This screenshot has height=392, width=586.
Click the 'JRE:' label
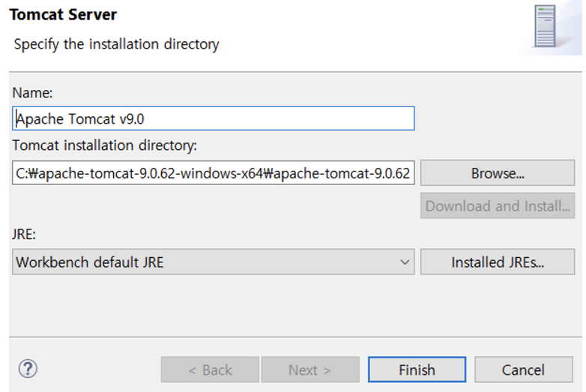(24, 235)
